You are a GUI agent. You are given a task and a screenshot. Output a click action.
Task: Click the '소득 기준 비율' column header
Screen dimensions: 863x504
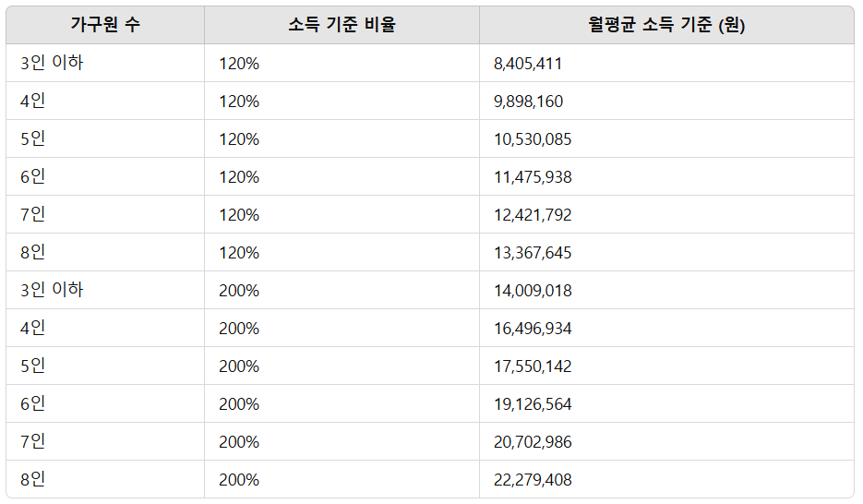coord(342,24)
